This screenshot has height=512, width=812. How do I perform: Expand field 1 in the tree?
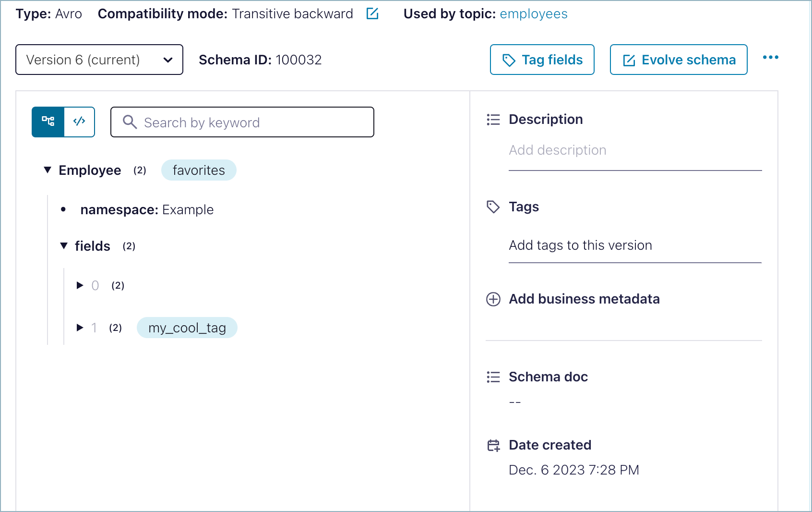coord(80,328)
